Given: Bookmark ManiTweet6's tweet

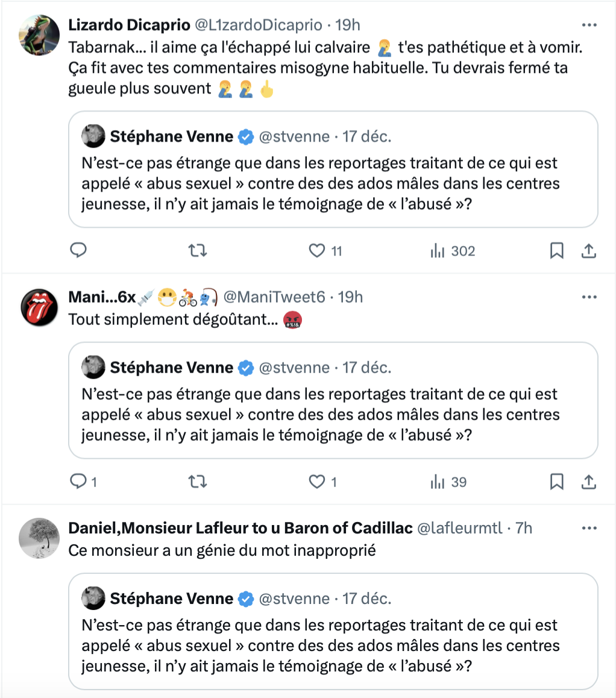Looking at the screenshot, I should coord(557,481).
